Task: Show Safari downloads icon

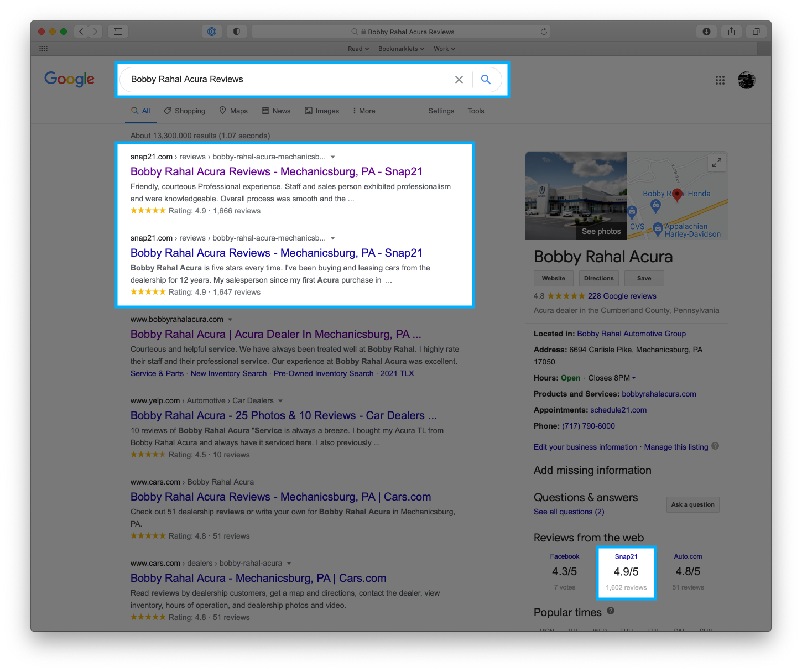Action: pyautogui.click(x=706, y=32)
